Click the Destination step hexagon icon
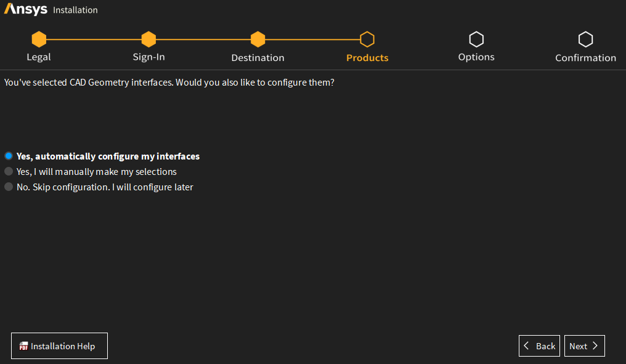This screenshot has height=364, width=626. (x=258, y=39)
